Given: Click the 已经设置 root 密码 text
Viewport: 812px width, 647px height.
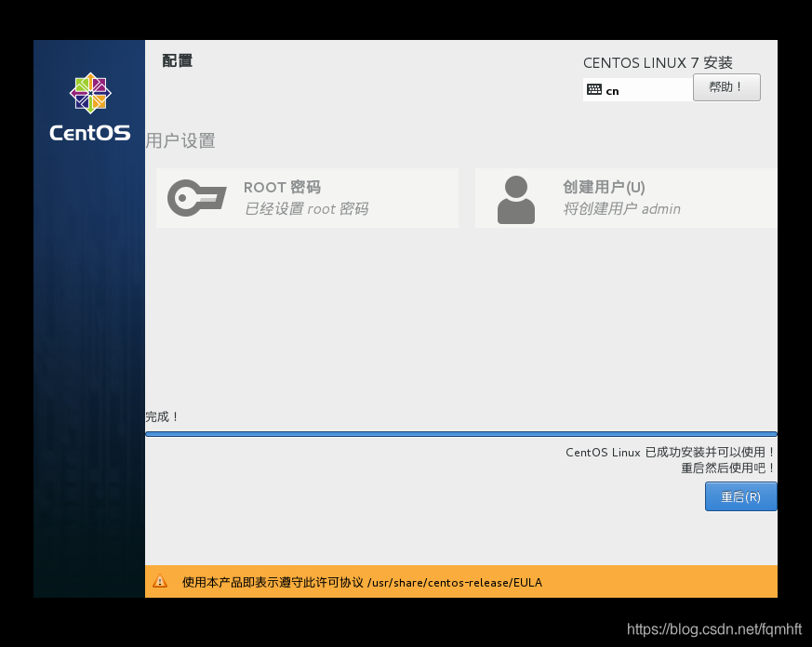Looking at the screenshot, I should 306,208.
